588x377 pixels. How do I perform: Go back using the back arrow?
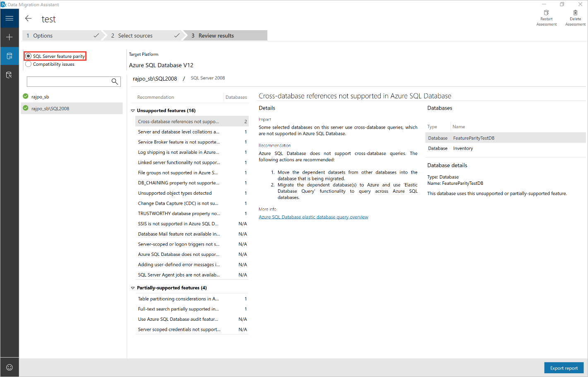[x=28, y=18]
